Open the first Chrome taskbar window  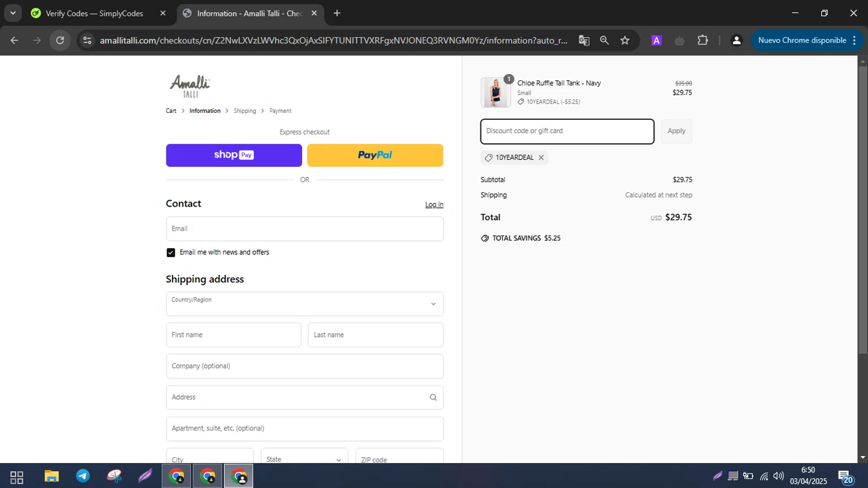(176, 477)
